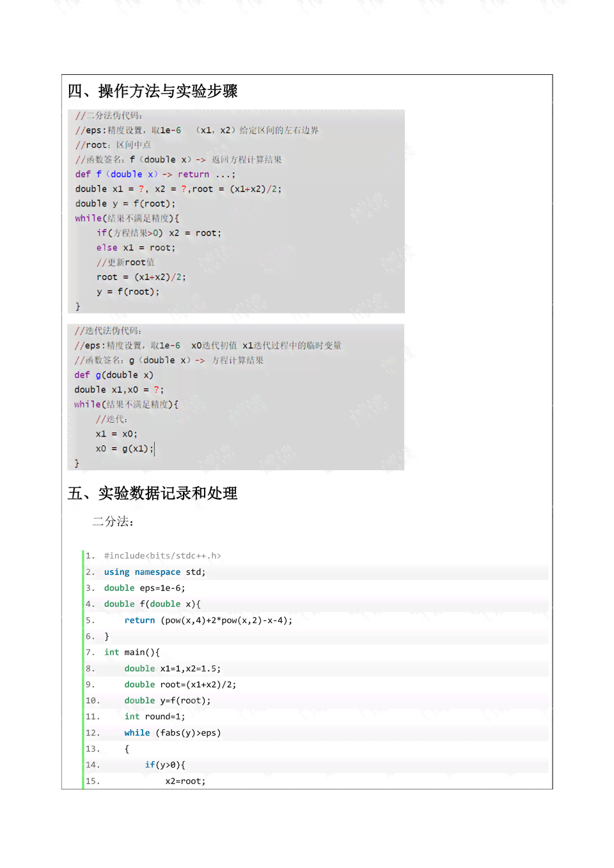This screenshot has width=614, height=868.
Task: Click line if(方程结果>0) x2 = root;
Action: click(159, 233)
